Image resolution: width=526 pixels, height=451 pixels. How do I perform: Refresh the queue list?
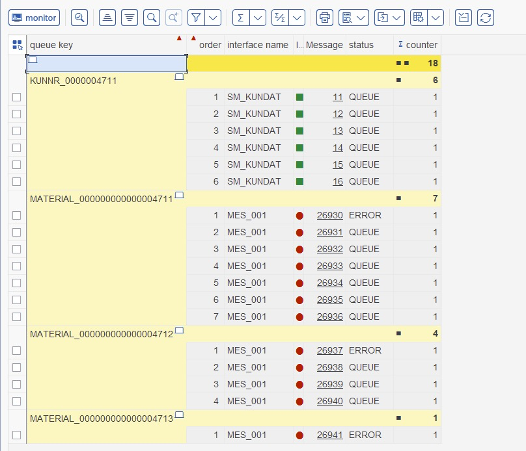pos(485,17)
